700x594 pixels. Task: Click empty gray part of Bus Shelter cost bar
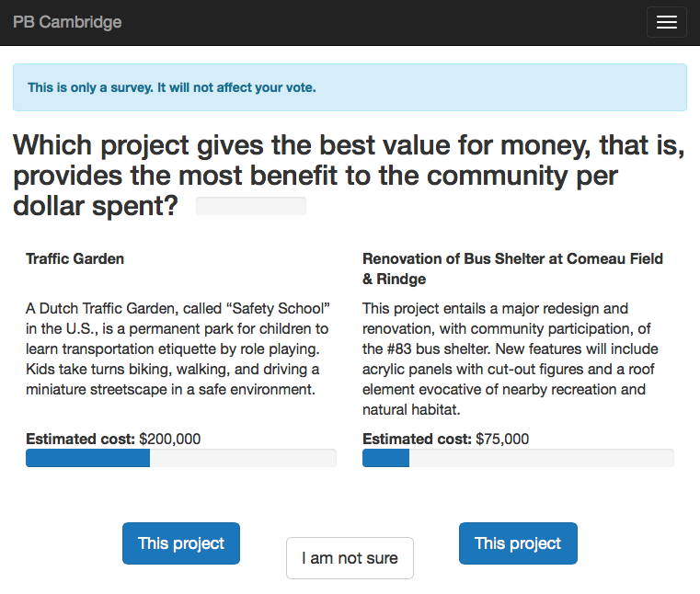click(541, 458)
